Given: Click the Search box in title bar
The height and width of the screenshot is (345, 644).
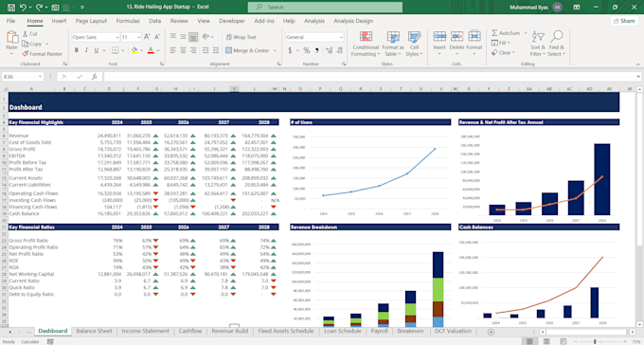Looking at the screenshot, I should [x=325, y=7].
